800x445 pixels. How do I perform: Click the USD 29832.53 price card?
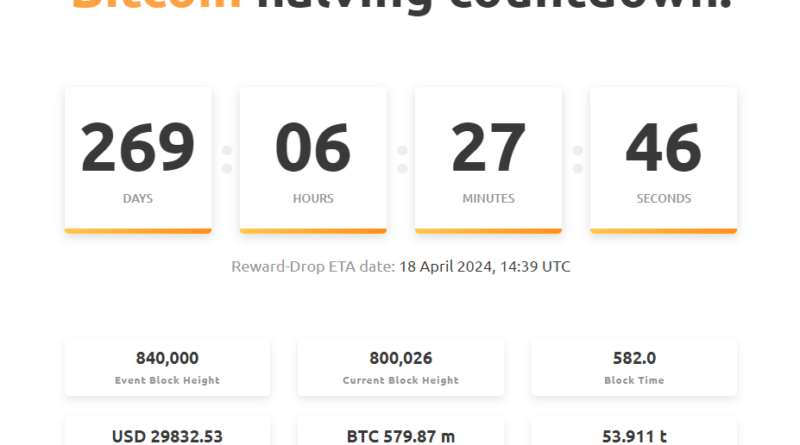167,434
